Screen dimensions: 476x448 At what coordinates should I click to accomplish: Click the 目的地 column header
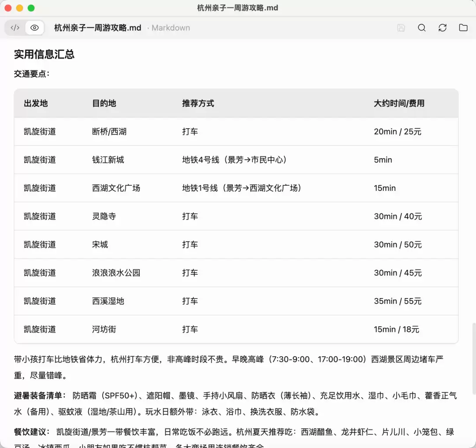(x=104, y=103)
